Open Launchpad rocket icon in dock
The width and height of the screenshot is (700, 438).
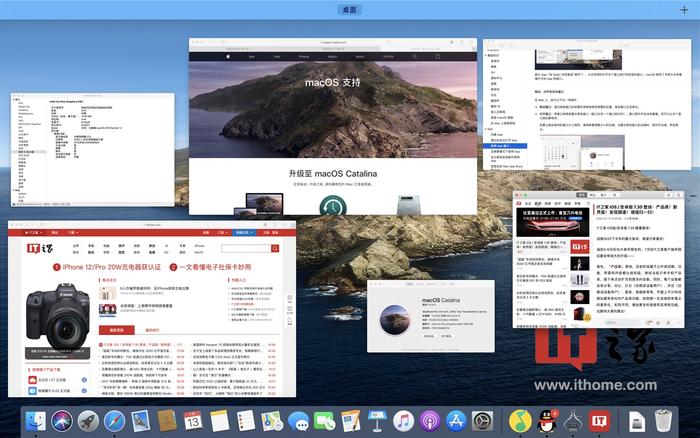(88, 421)
